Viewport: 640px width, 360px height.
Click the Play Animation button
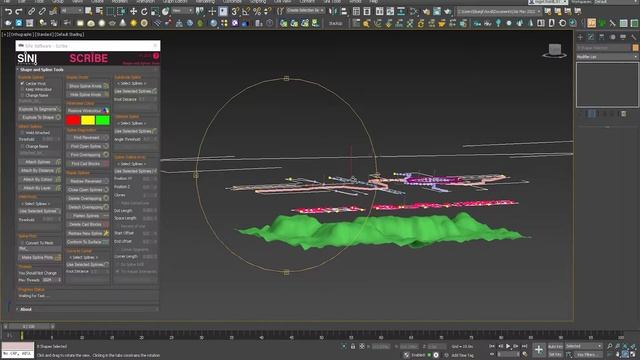[x=508, y=346]
